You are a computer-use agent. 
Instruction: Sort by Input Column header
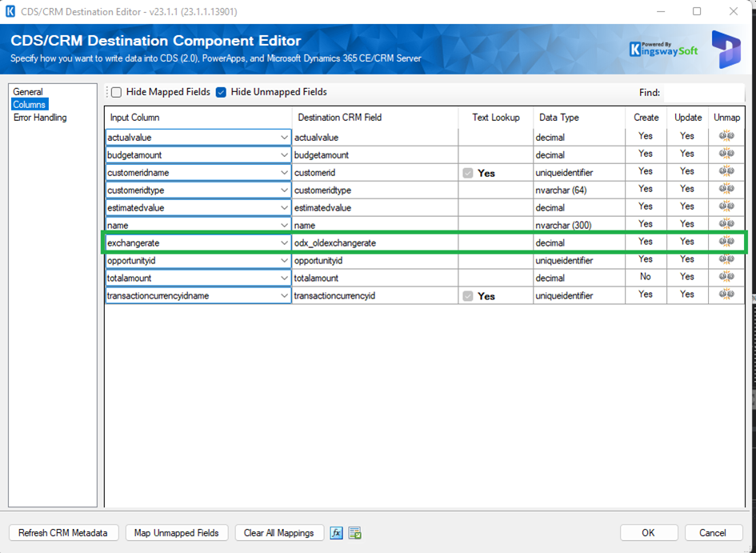[x=198, y=118]
